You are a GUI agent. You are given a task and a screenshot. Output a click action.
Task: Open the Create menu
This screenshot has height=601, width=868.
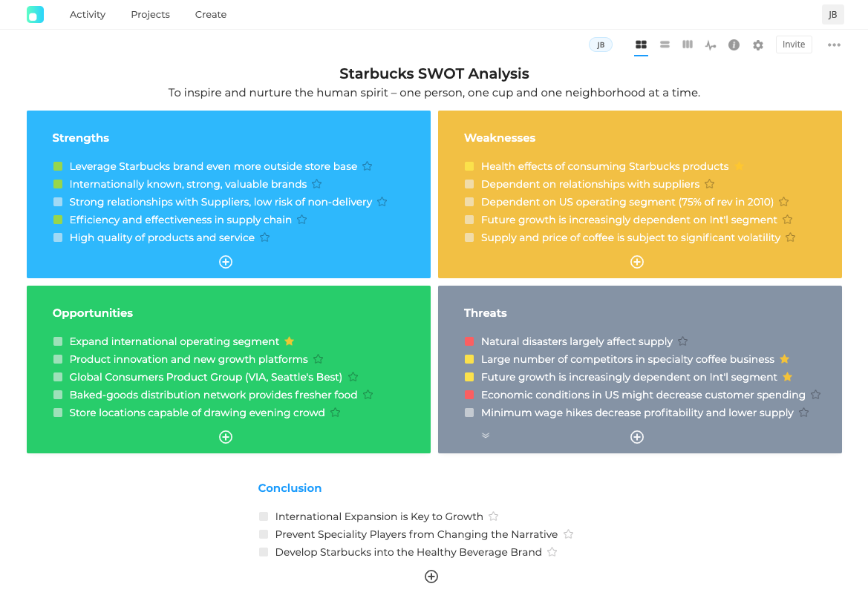pos(210,14)
